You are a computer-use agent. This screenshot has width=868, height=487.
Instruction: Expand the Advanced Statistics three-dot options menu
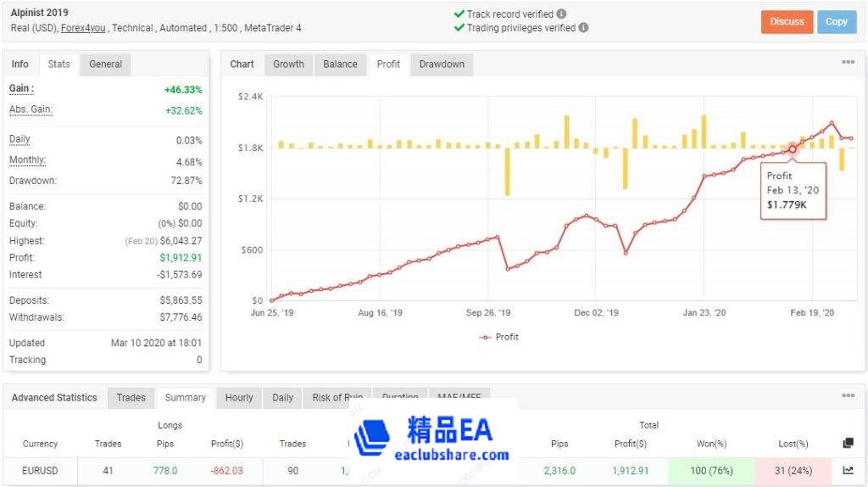tap(848, 396)
